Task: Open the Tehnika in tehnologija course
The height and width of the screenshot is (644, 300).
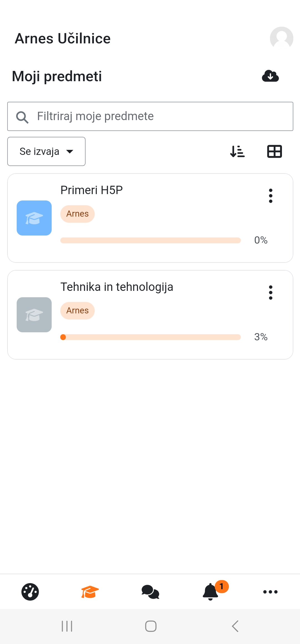Action: tap(117, 287)
